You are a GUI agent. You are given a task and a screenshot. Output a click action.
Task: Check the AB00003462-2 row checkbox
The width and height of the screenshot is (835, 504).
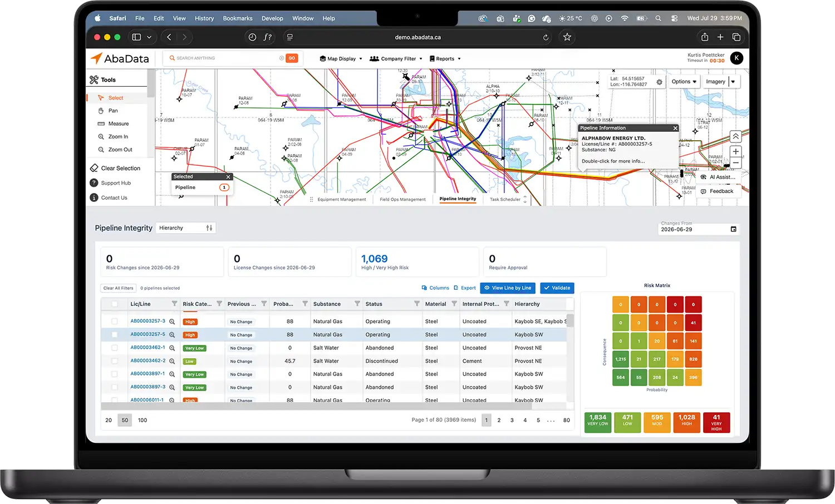tap(115, 361)
